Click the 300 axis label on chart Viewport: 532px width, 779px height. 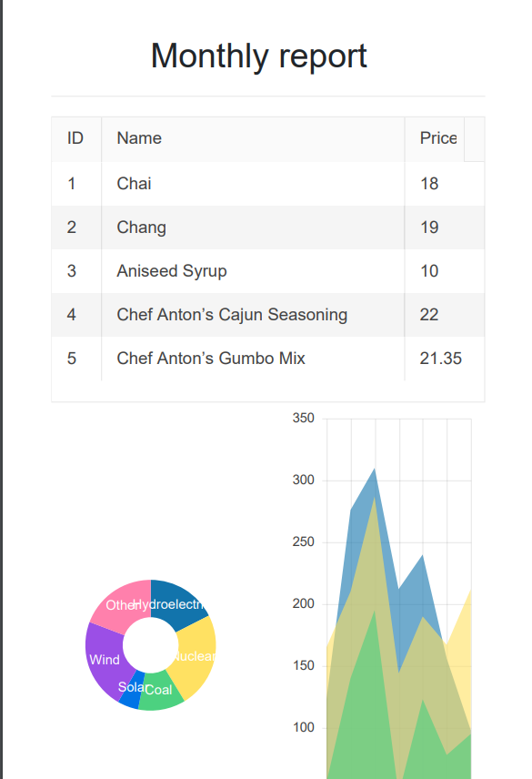click(303, 480)
